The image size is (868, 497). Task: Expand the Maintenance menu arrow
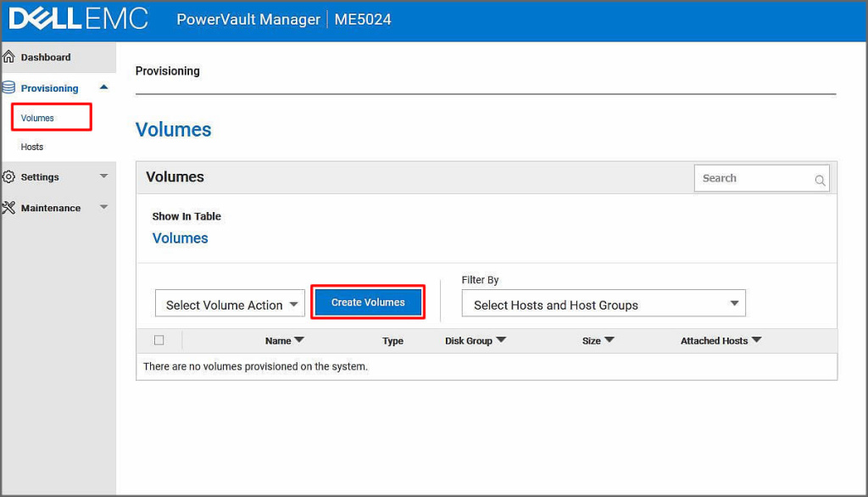coord(103,207)
